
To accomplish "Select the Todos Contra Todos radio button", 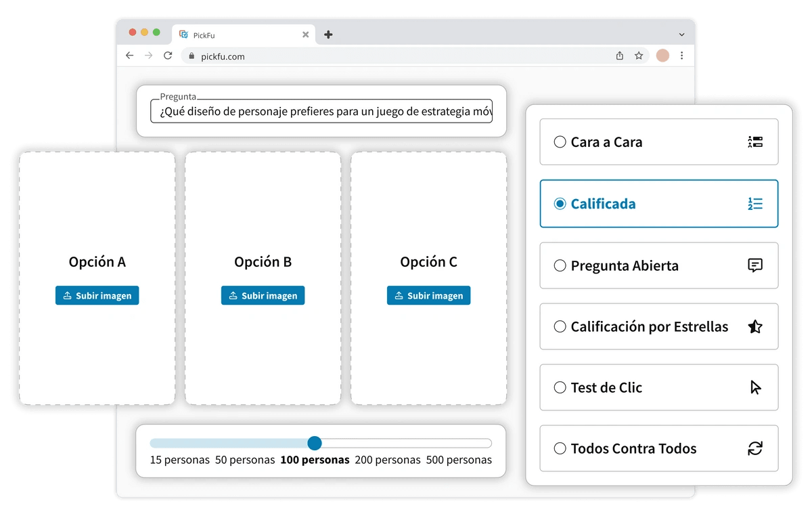I will point(560,448).
